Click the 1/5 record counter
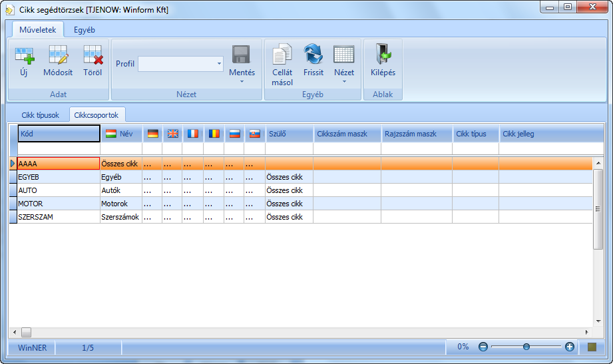 (88, 347)
